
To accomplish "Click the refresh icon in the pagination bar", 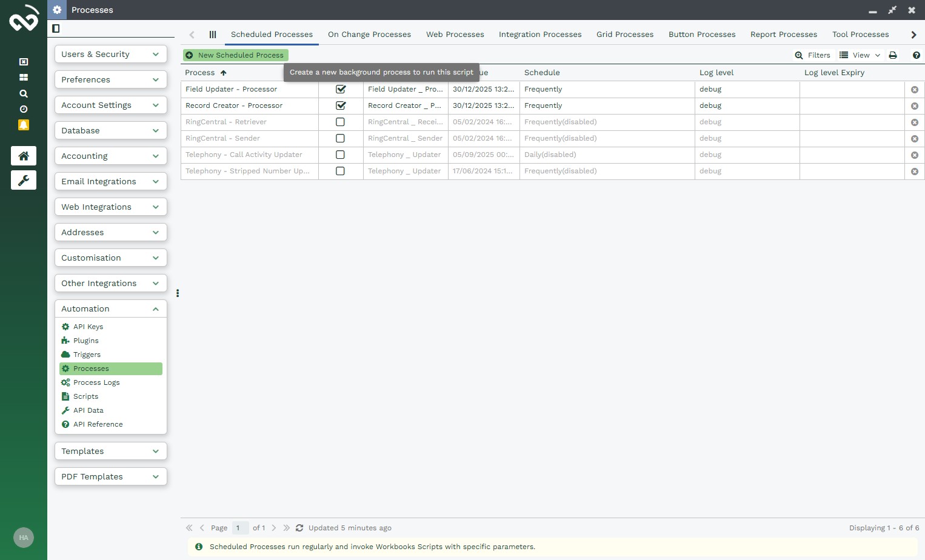I will (299, 528).
